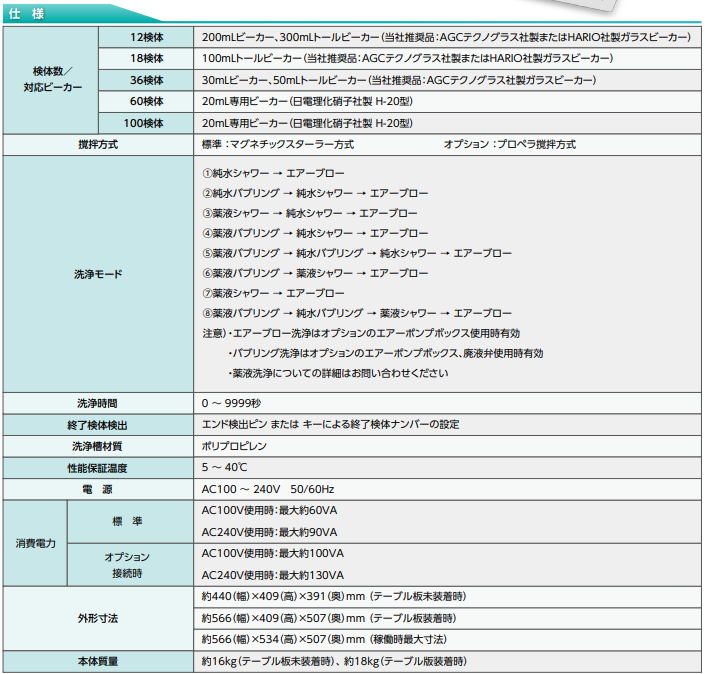
Task: Select the 終了検体検出 row header
Action: point(98,424)
